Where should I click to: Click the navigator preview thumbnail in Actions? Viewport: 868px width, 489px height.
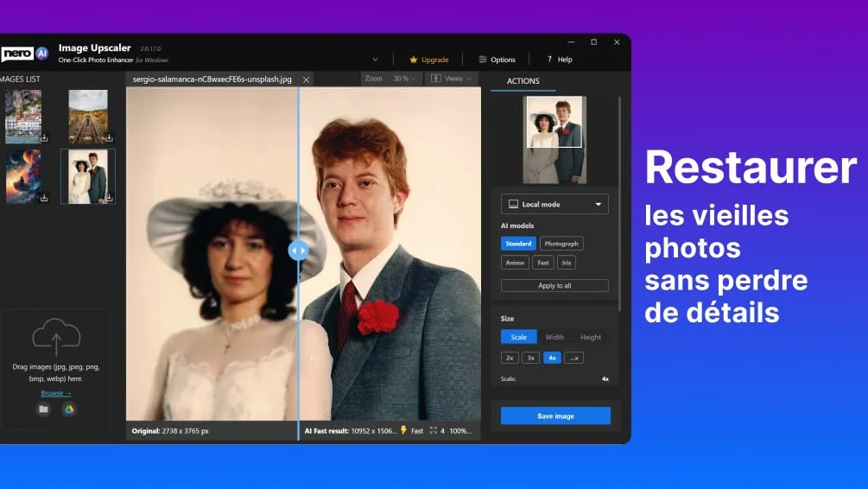pos(554,140)
